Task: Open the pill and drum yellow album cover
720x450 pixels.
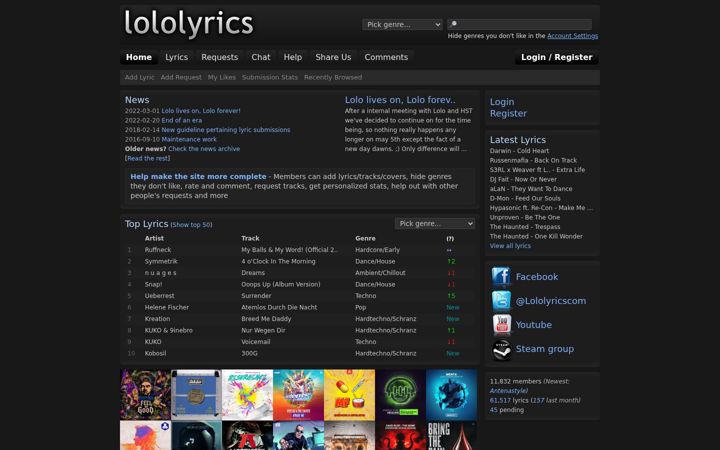Action: click(349, 394)
